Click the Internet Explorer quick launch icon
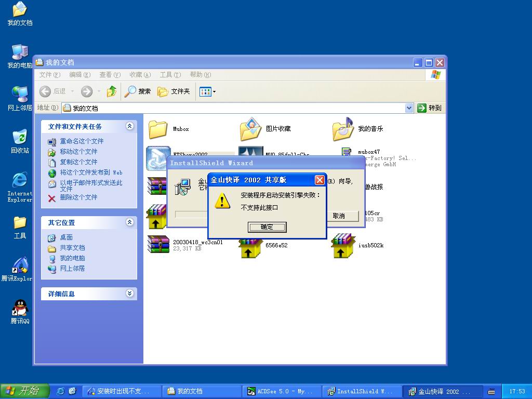This screenshot has height=399, width=532. [61, 391]
